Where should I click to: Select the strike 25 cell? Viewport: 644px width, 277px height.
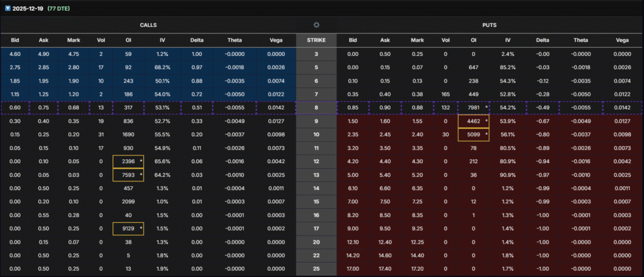316,269
